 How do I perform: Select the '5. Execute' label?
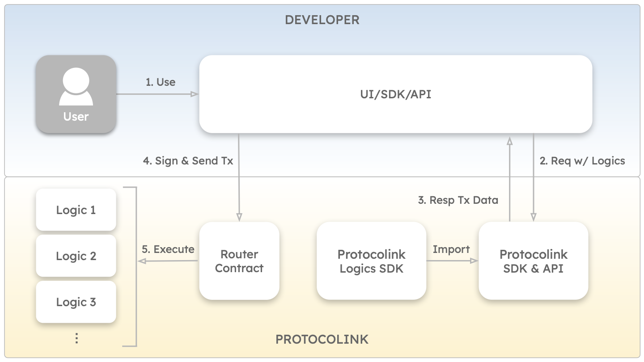click(168, 249)
